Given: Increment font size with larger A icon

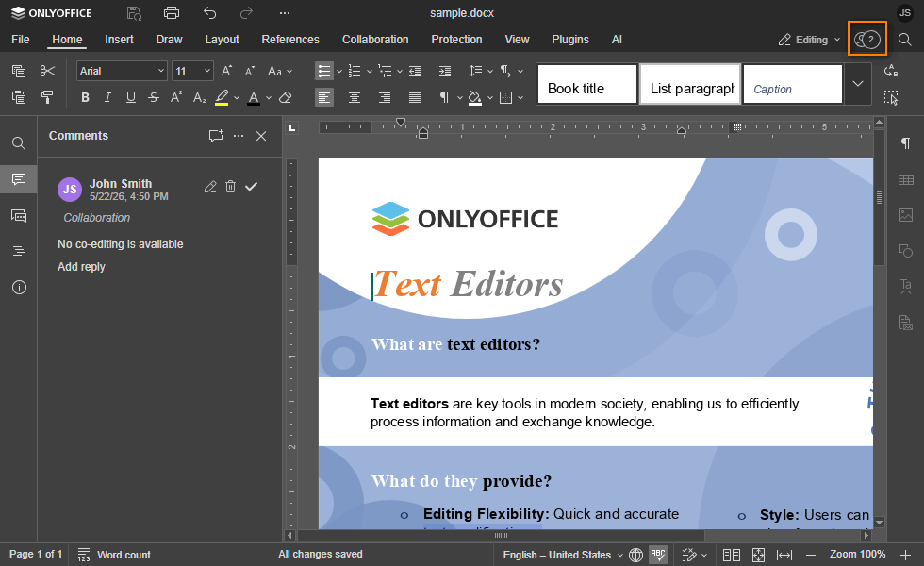Looking at the screenshot, I should (226, 72).
